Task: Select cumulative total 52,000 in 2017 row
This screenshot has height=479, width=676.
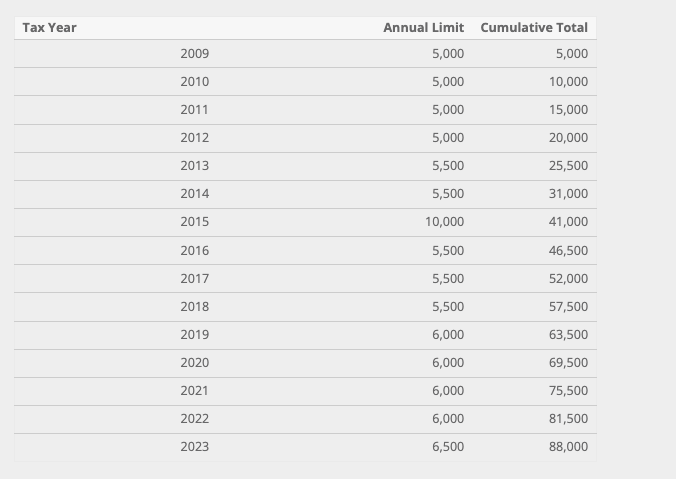Action: [x=568, y=278]
